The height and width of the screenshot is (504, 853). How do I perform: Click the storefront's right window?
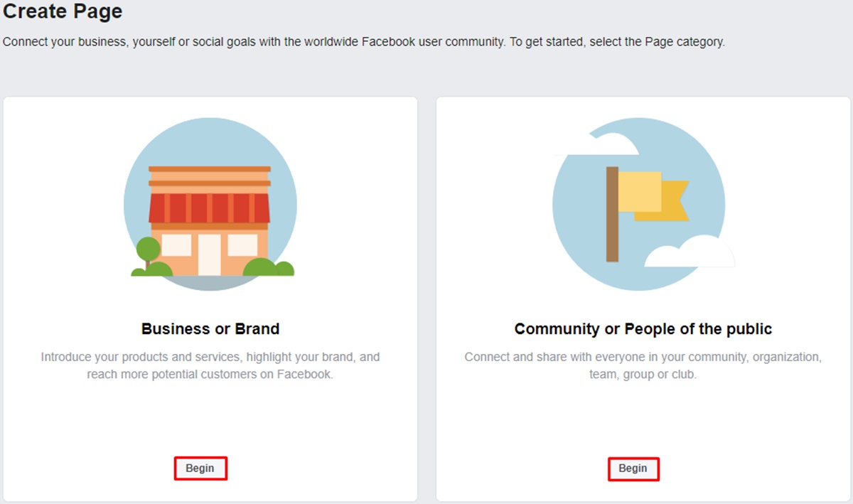pyautogui.click(x=242, y=245)
